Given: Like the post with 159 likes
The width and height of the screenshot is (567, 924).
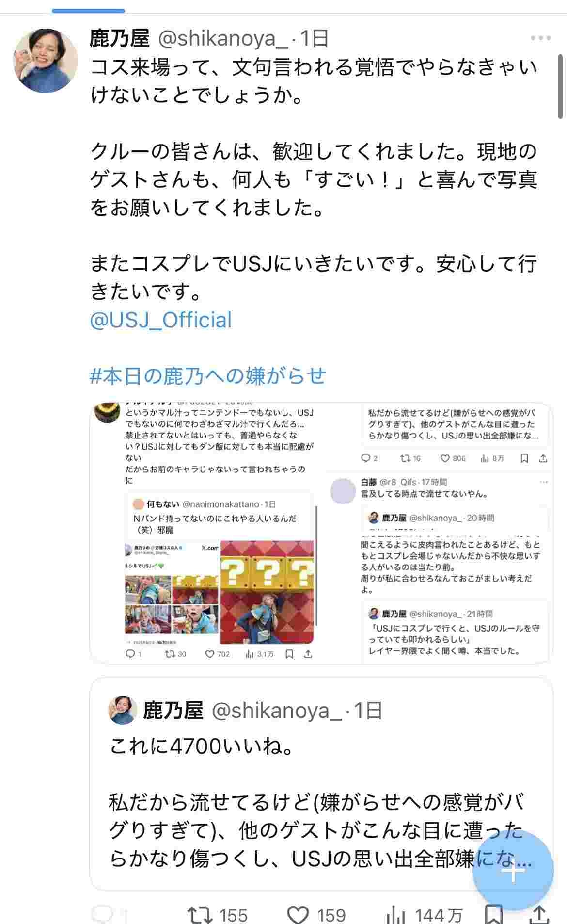Looking at the screenshot, I should [317, 915].
